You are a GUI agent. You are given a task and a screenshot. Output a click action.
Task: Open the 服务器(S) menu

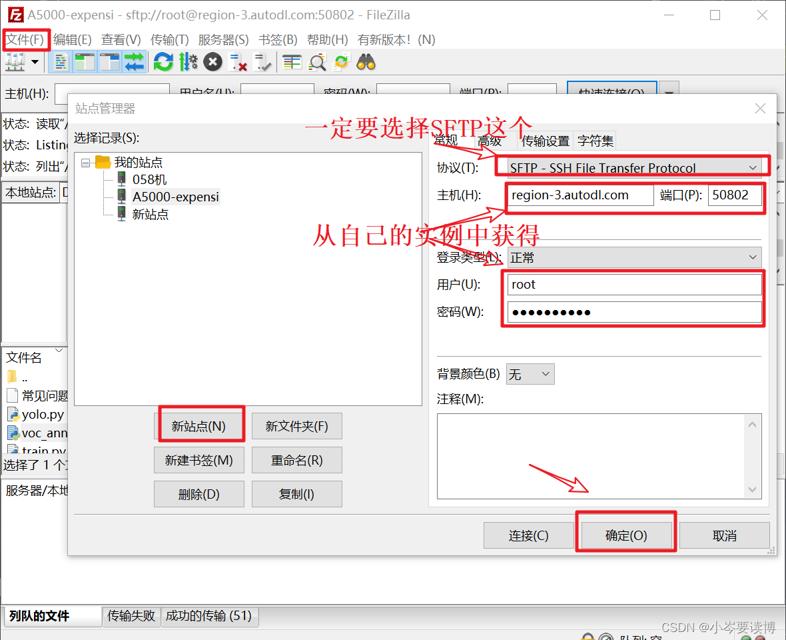click(x=223, y=40)
